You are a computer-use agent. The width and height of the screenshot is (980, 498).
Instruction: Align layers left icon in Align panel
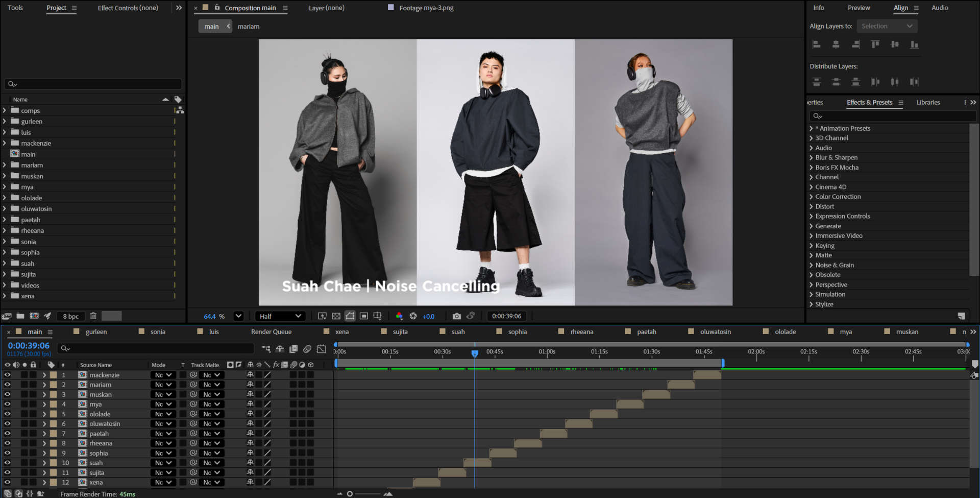[x=816, y=44]
